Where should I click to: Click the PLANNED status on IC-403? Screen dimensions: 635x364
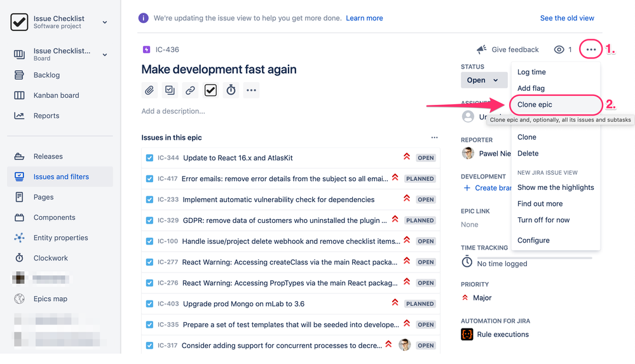click(x=420, y=304)
